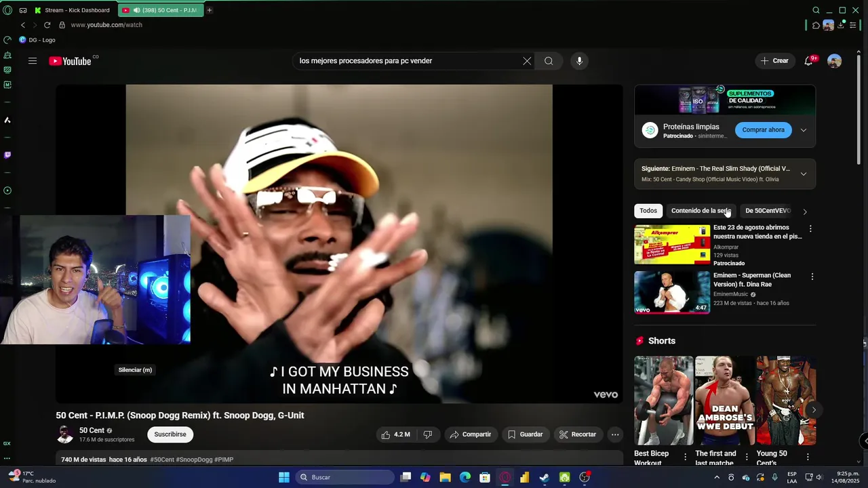The width and height of the screenshot is (868, 488).
Task: Open Opera Easy Setup sliders icon
Action: coord(853,25)
